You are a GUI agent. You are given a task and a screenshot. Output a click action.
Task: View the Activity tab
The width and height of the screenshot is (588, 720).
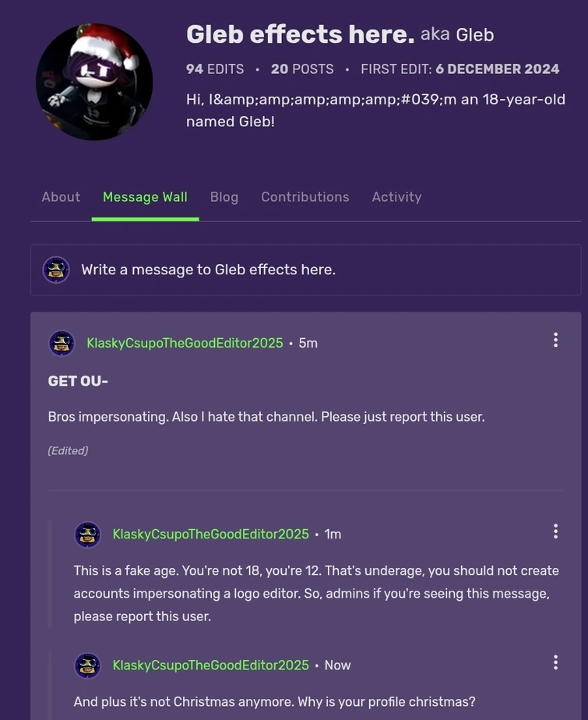396,197
